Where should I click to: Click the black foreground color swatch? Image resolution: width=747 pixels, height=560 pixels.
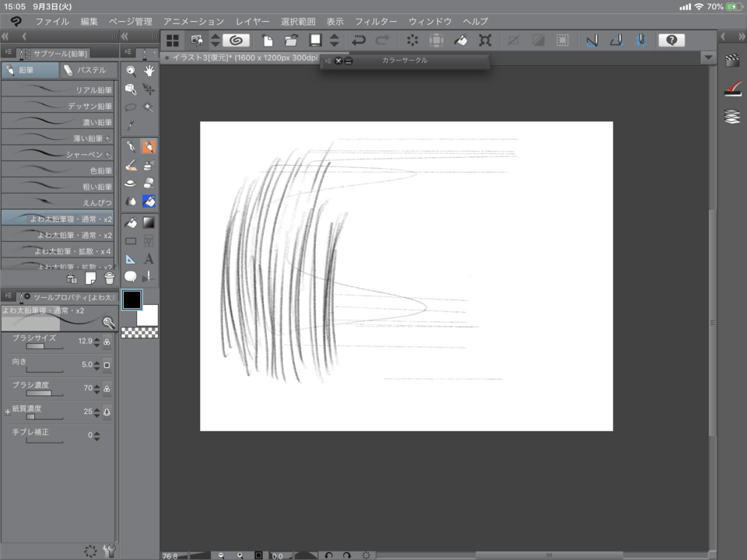[x=132, y=299]
